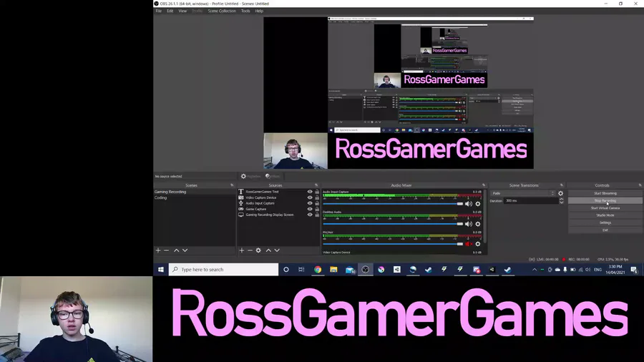Click the Windows taskbar search box

pos(223,270)
